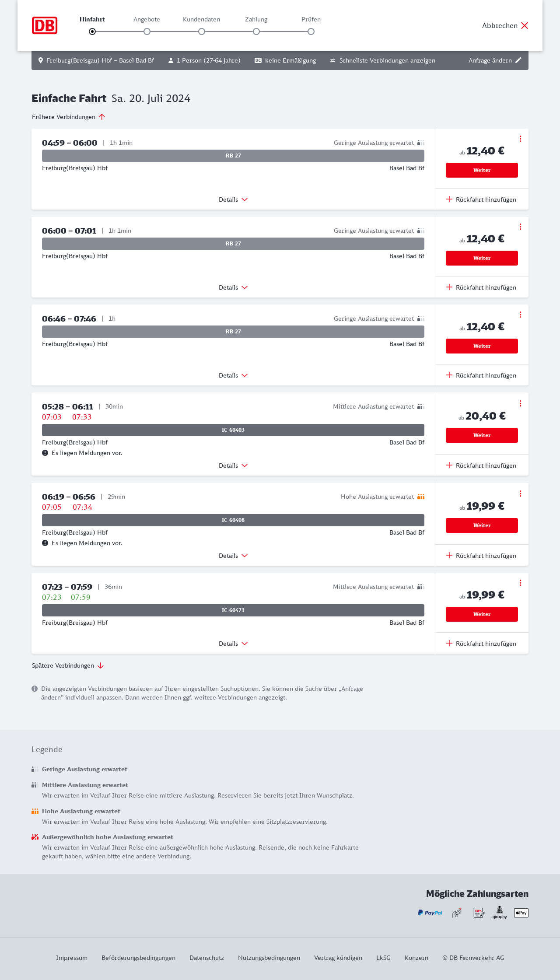Click the plus icon to add return for 06:00 trip
Screen dimensions: 560x980
click(x=449, y=287)
